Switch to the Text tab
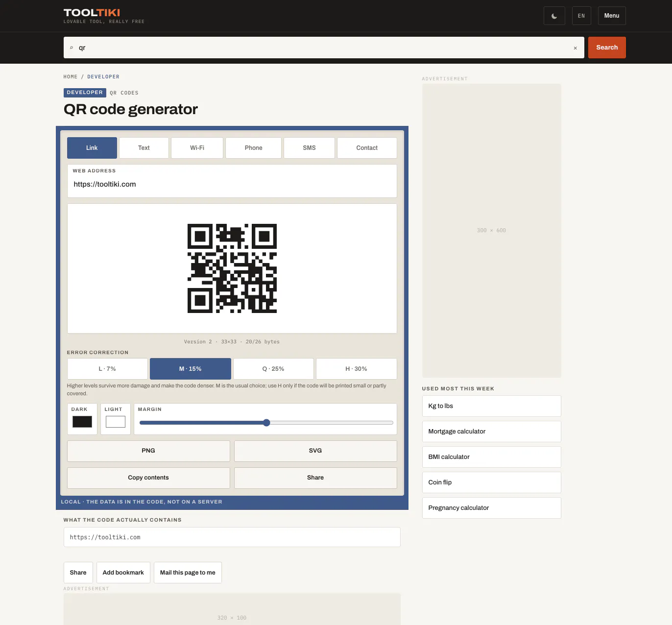The height and width of the screenshot is (625, 672). pos(144,148)
